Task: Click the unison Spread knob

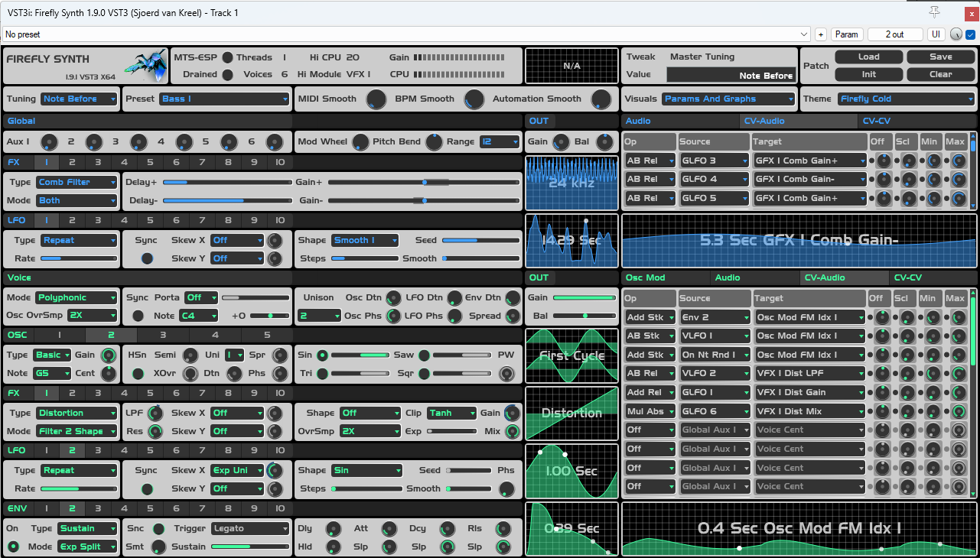Action: (512, 316)
